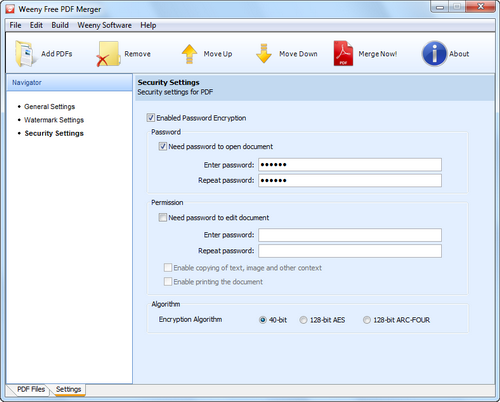
Task: Switch to the PDF Files tab
Action: tap(31, 389)
